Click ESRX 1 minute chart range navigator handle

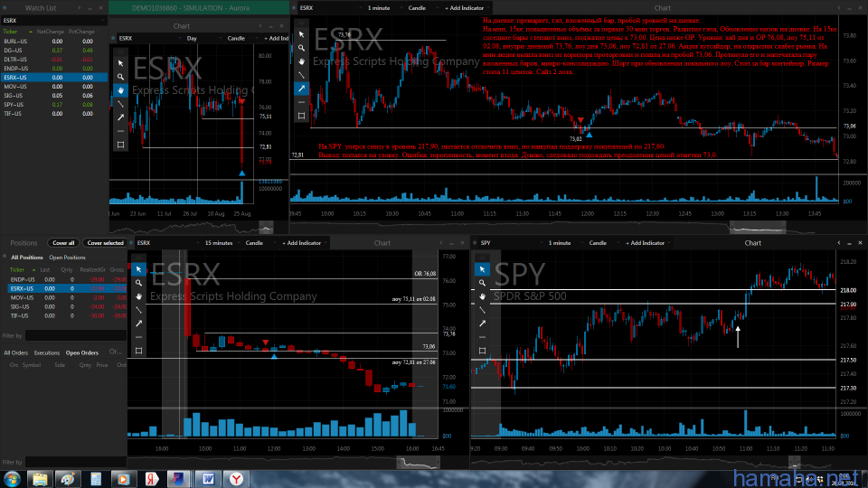(x=758, y=228)
